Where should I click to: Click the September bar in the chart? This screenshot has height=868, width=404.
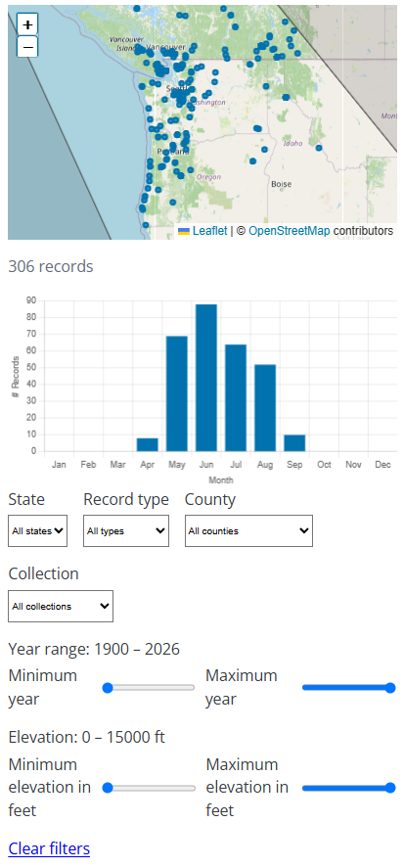pos(294,443)
